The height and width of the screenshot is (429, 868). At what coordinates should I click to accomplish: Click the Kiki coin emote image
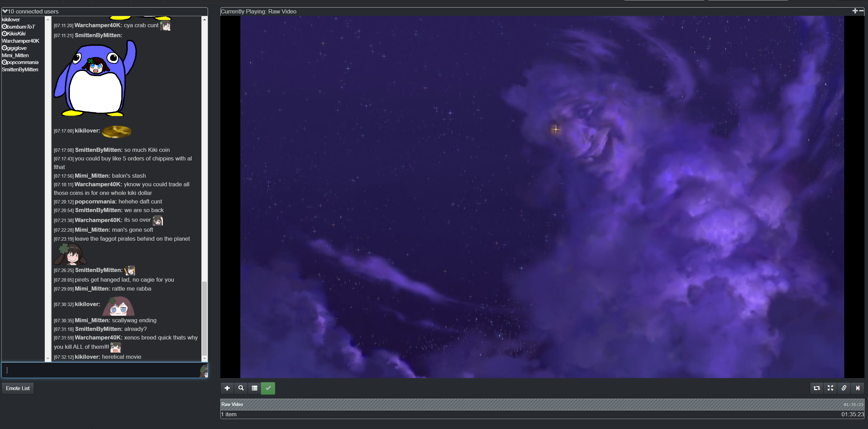click(116, 132)
